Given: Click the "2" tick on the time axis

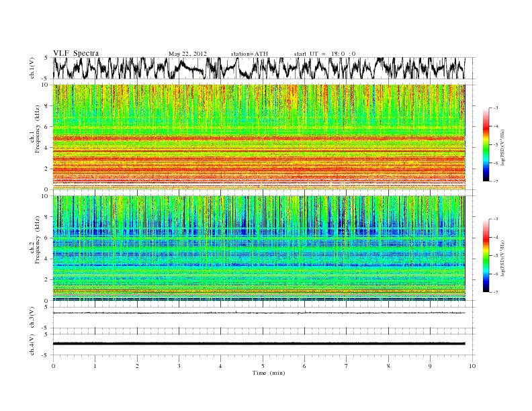Looking at the screenshot, I should click(137, 366).
